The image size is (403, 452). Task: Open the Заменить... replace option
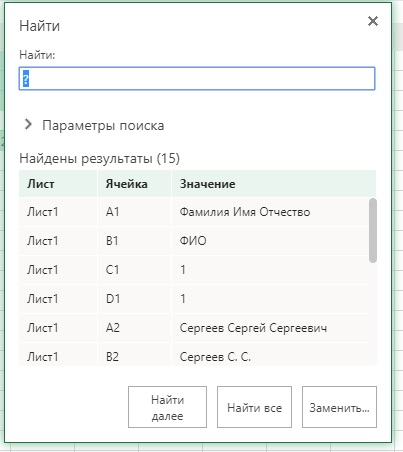pos(339,407)
